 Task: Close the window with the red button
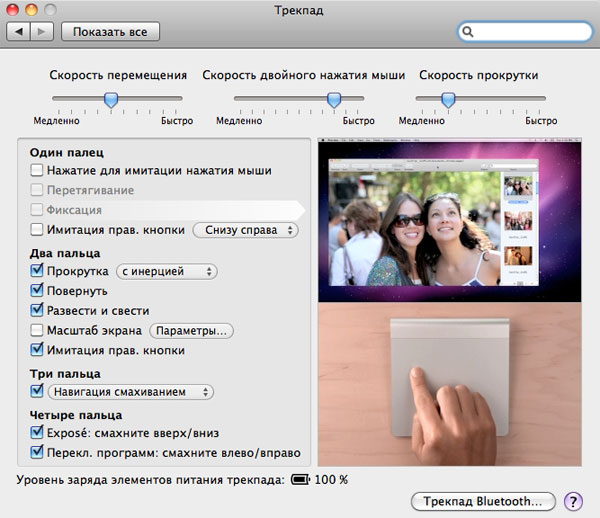pos(13,10)
